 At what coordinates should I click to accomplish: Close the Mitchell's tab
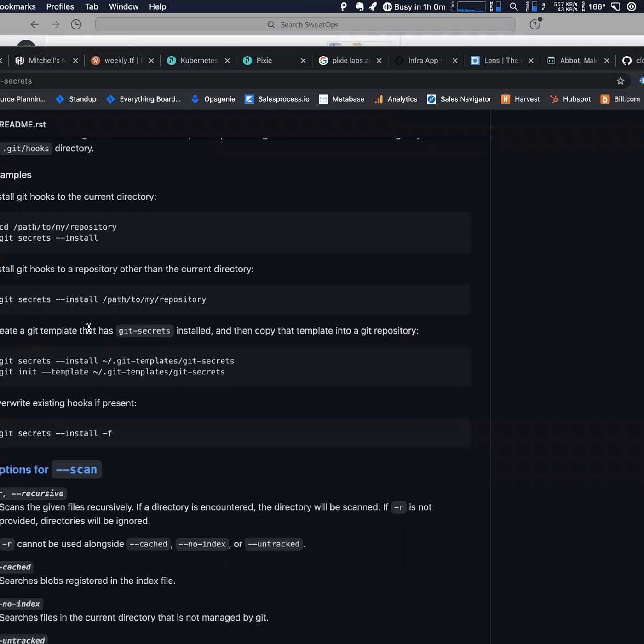(x=75, y=60)
